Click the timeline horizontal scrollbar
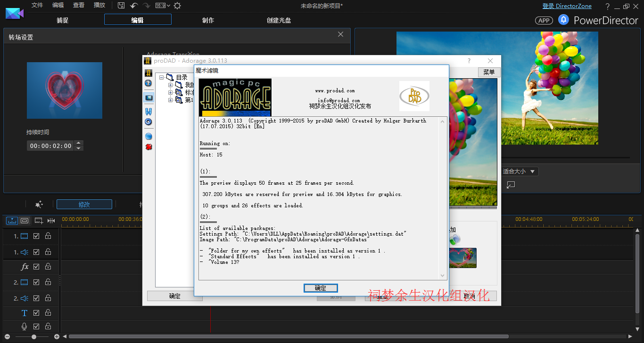Screen dimensions: 644x343 289,336
